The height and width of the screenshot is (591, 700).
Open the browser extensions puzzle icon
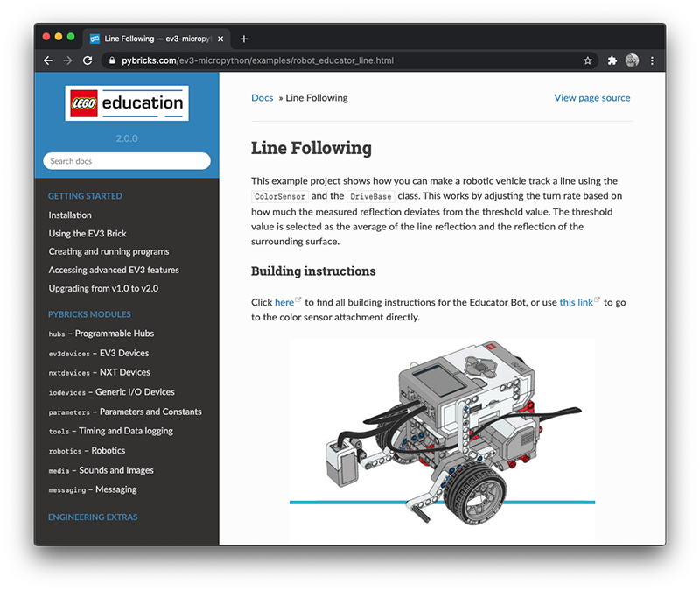click(612, 60)
